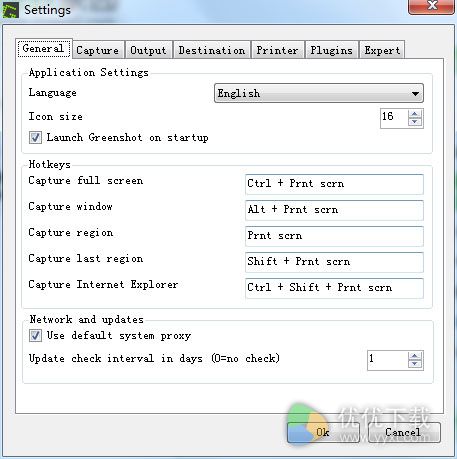457x459 pixels.
Task: Open the Language dropdown
Action: pos(319,93)
